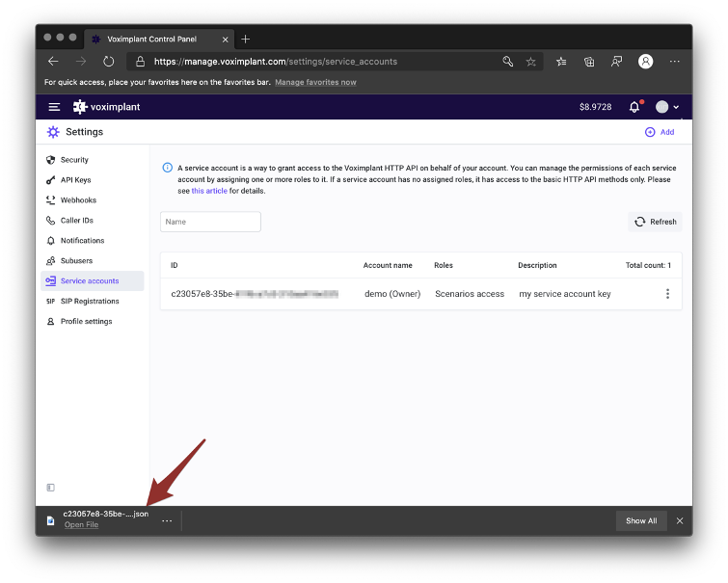Collapse the sidebar with the panel icon
This screenshot has width=728, height=583.
pos(50,488)
